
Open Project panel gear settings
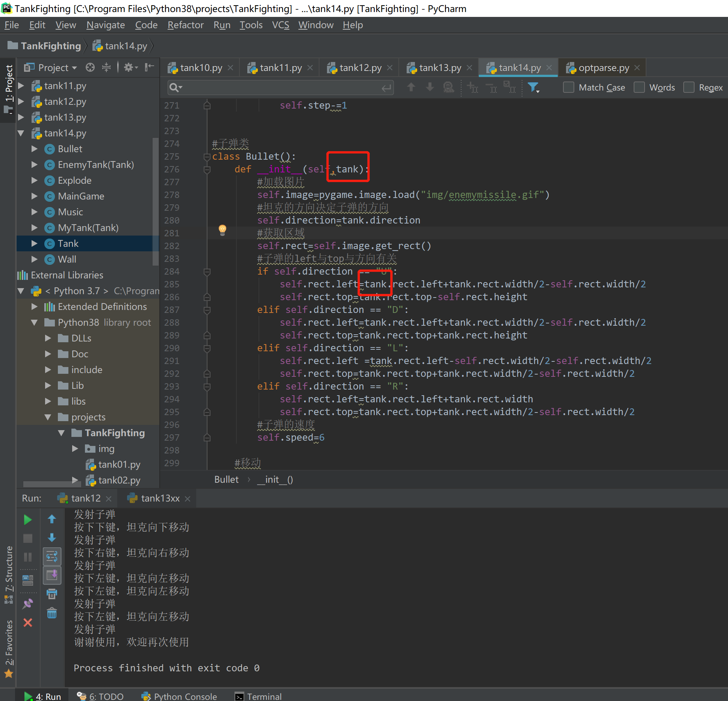(131, 67)
